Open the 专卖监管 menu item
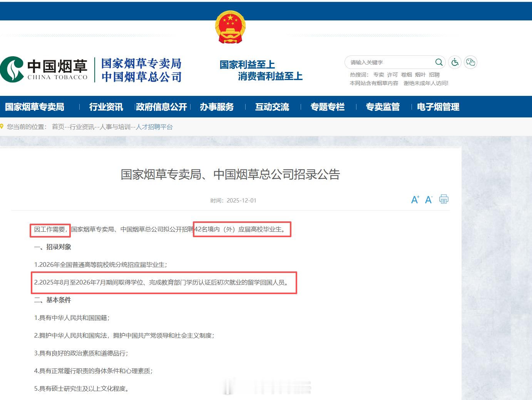The height and width of the screenshot is (400, 532). coord(383,107)
